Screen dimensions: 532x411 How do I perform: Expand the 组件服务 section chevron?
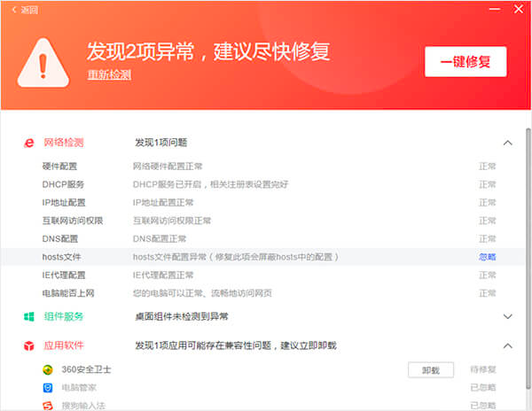(507, 317)
